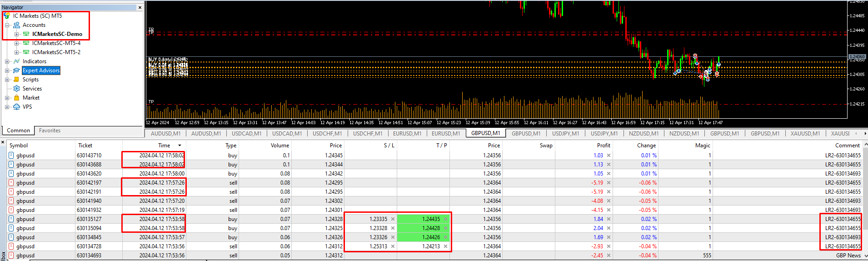Image resolution: width=868 pixels, height=261 pixels.
Task: Select ICMarketsSC-Demo account in Navigator
Action: coord(57,34)
